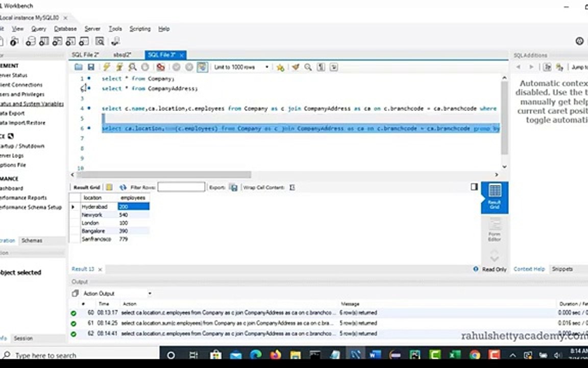This screenshot has width=588, height=368.
Task: Open the View menu
Action: tap(17, 29)
